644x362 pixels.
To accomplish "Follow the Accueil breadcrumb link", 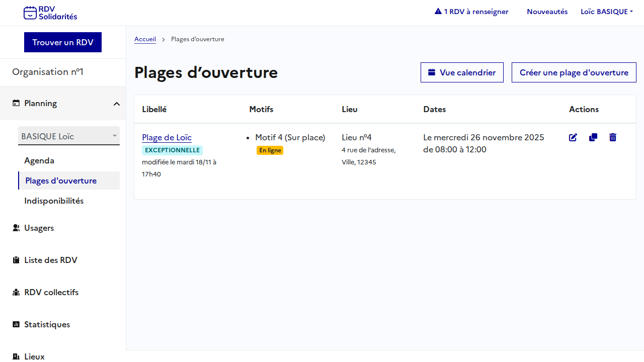I will (145, 39).
